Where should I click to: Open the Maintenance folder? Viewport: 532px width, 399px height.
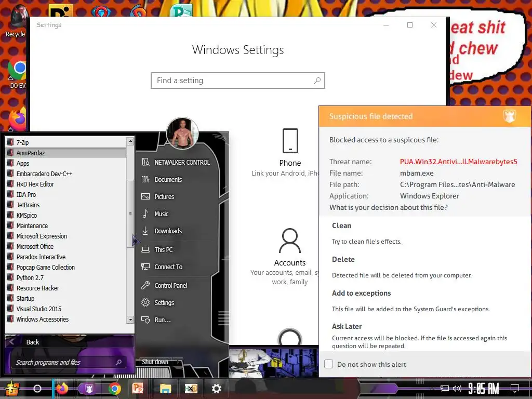pos(65,225)
